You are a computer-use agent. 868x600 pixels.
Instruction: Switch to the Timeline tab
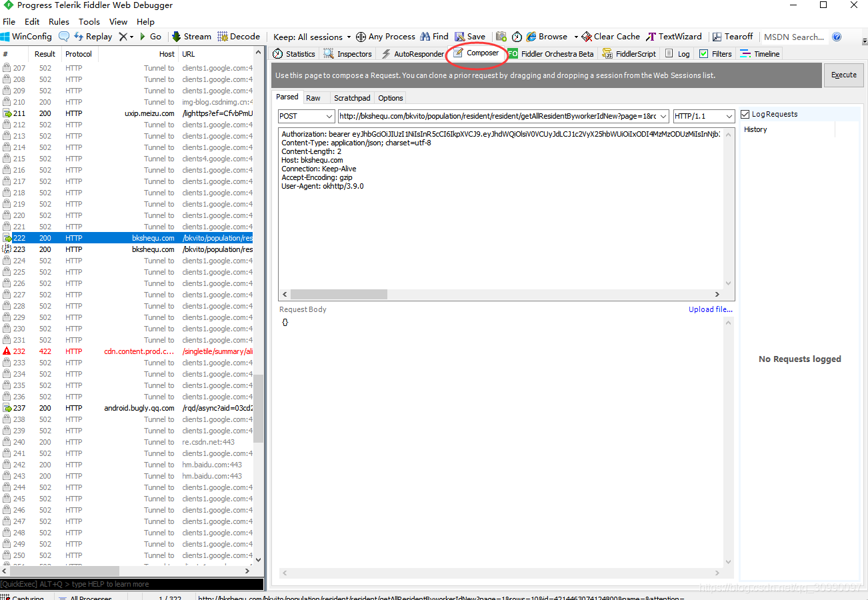760,54
